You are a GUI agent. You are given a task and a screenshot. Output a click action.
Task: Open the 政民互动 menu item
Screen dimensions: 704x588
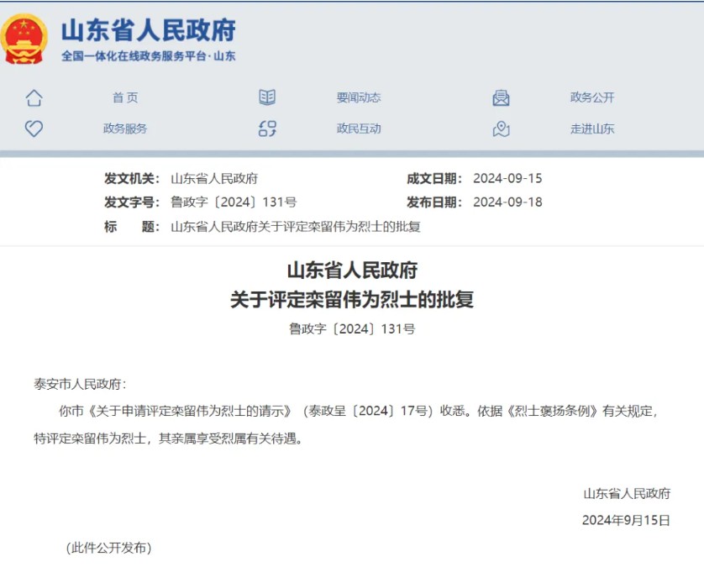click(359, 129)
